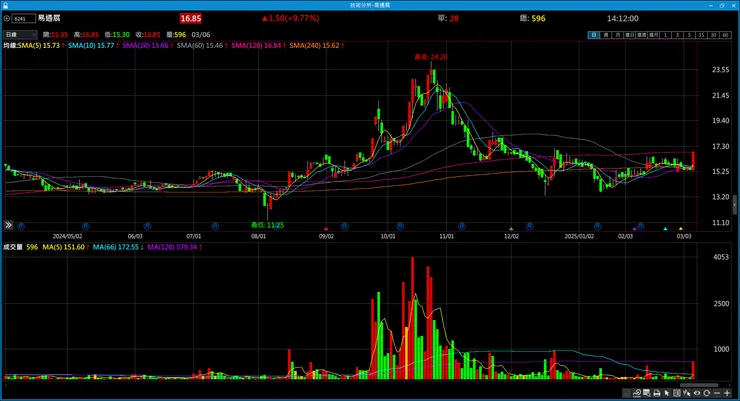Click the vertical handle on right edge
This screenshot has height=401, width=740.
tap(734, 205)
